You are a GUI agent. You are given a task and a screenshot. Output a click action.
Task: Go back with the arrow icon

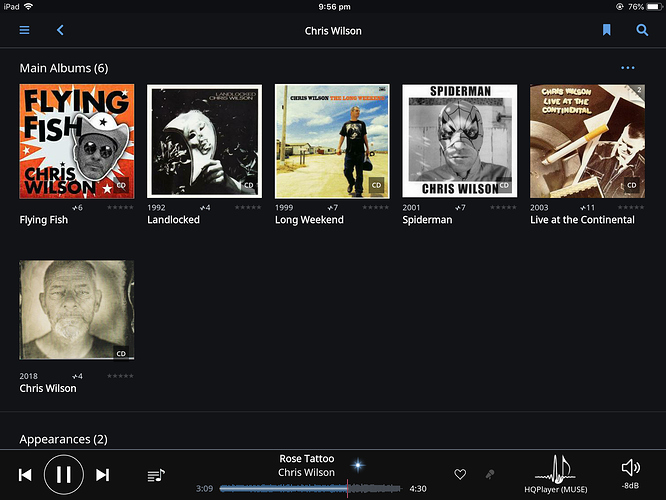tap(60, 30)
